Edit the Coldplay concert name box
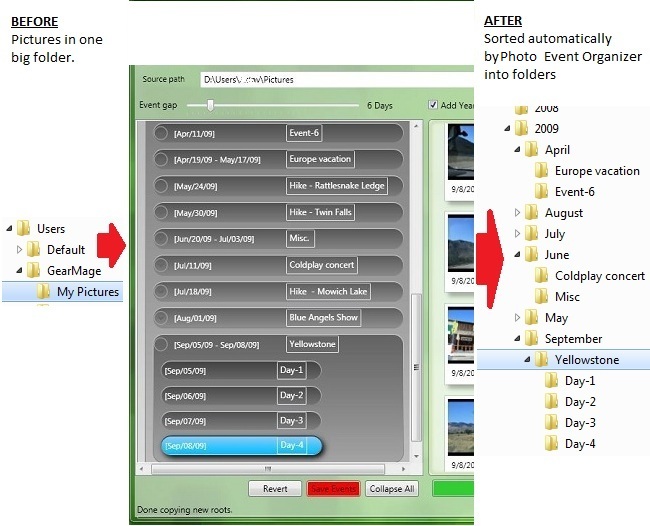650x526 pixels. [322, 265]
